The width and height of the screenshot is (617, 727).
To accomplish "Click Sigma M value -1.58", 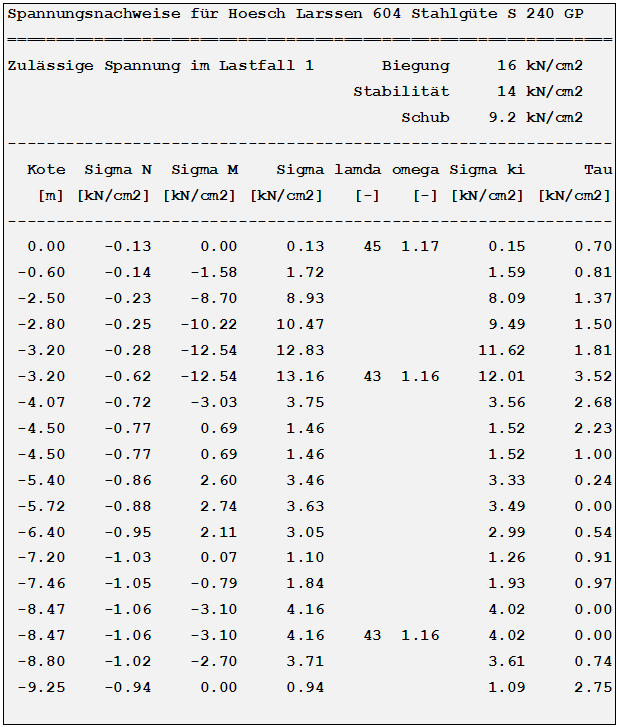I will tap(214, 272).
